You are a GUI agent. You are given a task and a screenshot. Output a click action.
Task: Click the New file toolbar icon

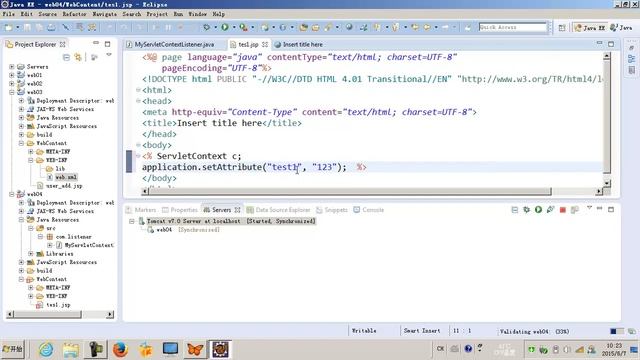click(9, 27)
